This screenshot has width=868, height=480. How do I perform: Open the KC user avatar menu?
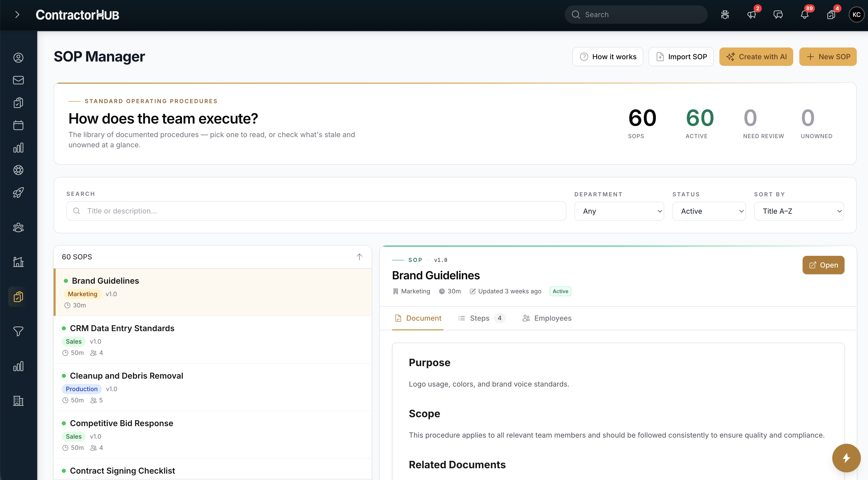click(x=857, y=15)
